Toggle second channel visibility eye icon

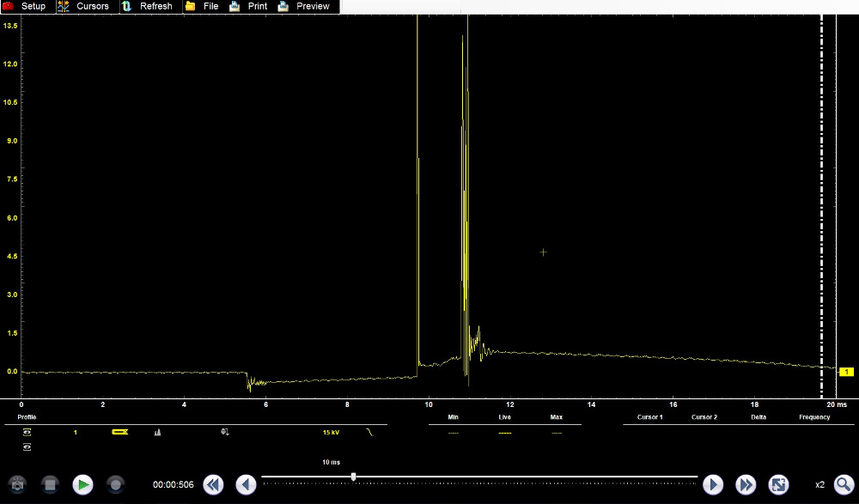(27, 447)
